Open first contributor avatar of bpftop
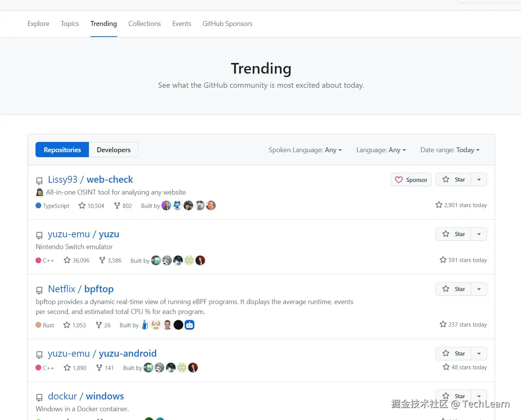This screenshot has height=420, width=521. [145, 325]
